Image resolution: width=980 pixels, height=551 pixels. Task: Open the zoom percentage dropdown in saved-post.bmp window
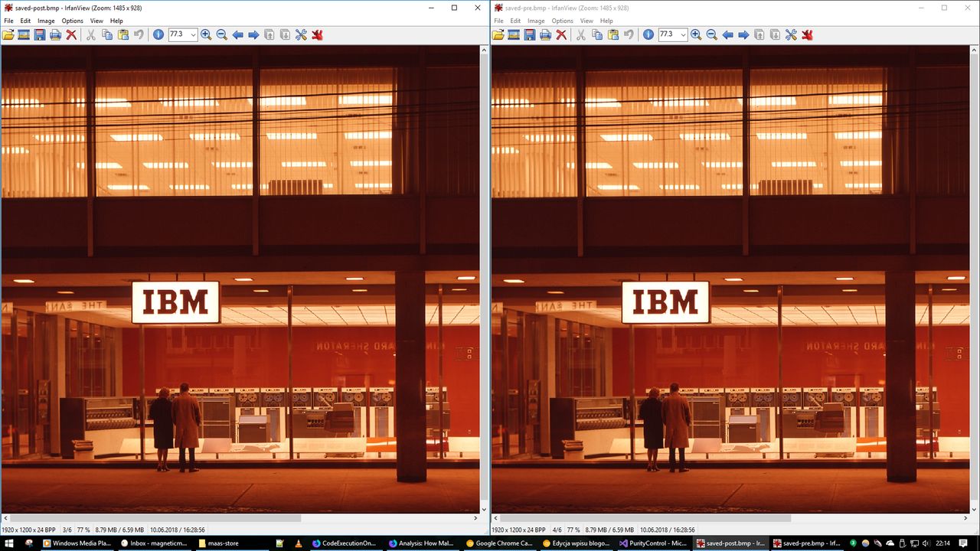pos(193,34)
